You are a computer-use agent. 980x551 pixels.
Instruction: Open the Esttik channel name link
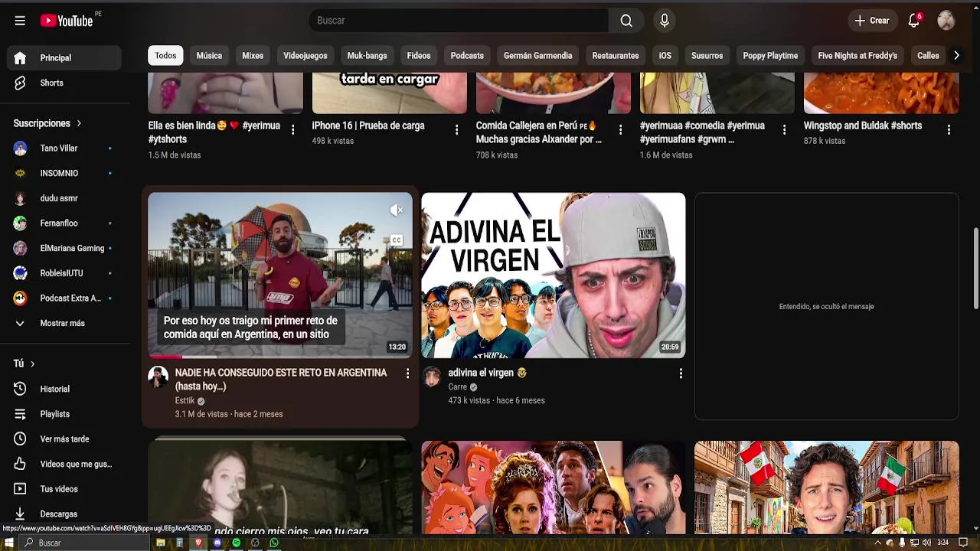click(185, 401)
